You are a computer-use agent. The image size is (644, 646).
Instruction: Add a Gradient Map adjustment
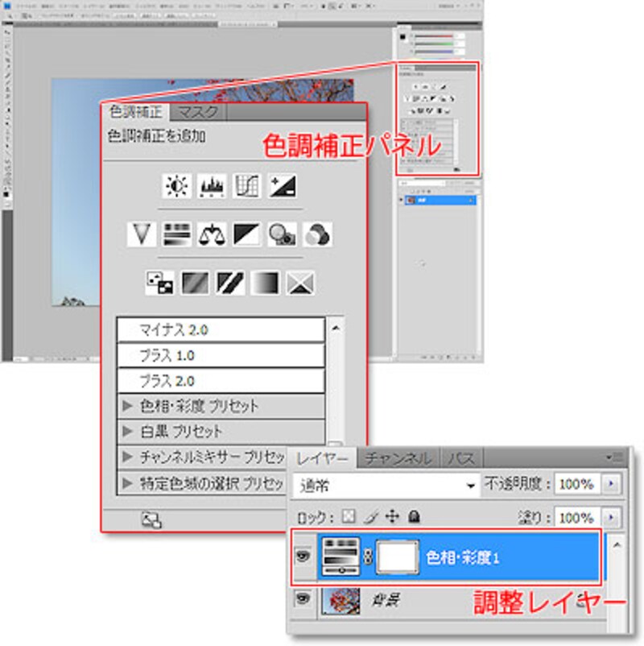coord(265,283)
